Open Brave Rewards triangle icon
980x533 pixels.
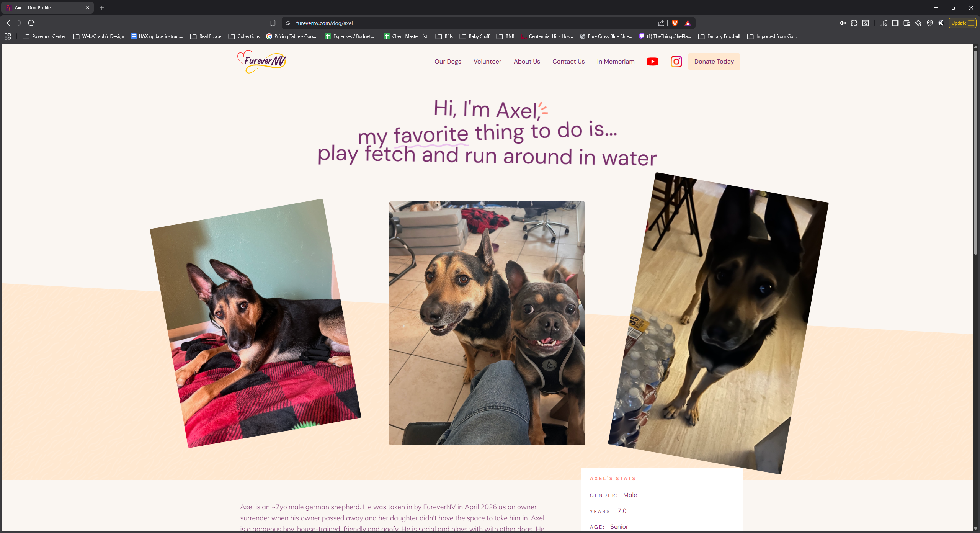[688, 23]
